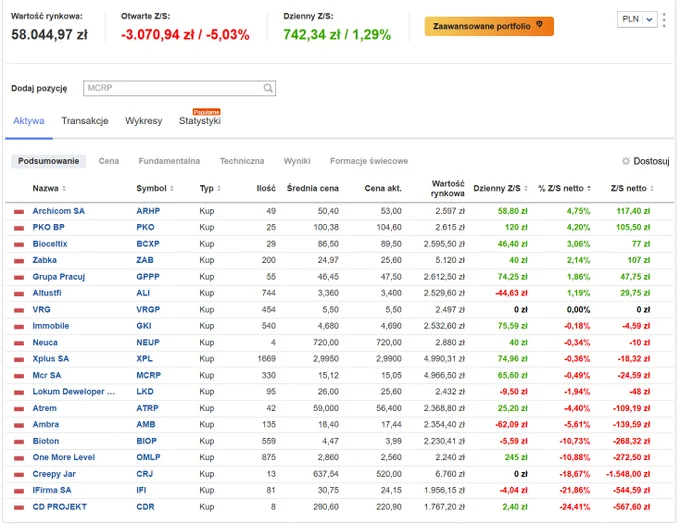
Task: Open the Ambra link
Action: [46, 425]
